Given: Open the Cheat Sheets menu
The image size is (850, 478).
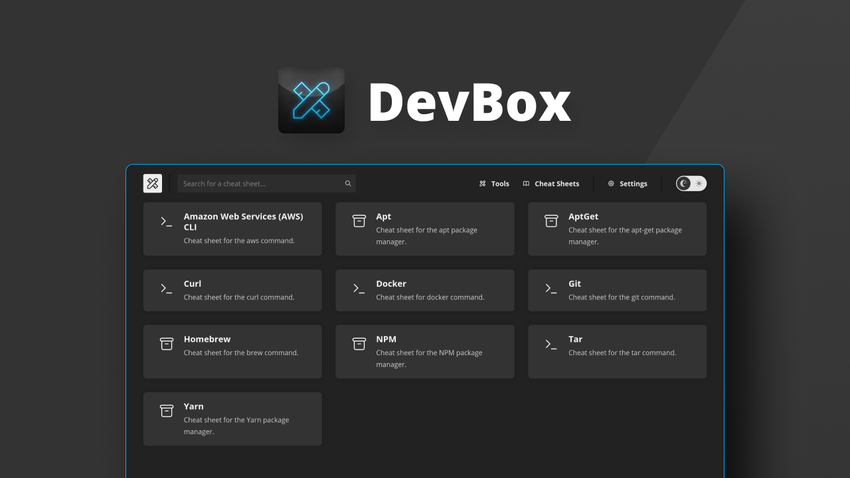Looking at the screenshot, I should click(551, 184).
